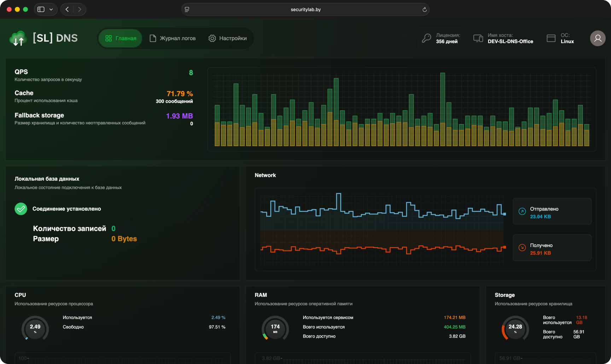Click the document icon beside Журнал логов

pyautogui.click(x=153, y=38)
